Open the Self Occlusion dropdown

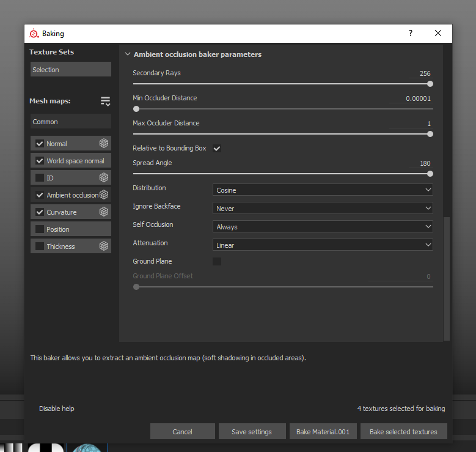pos(323,227)
